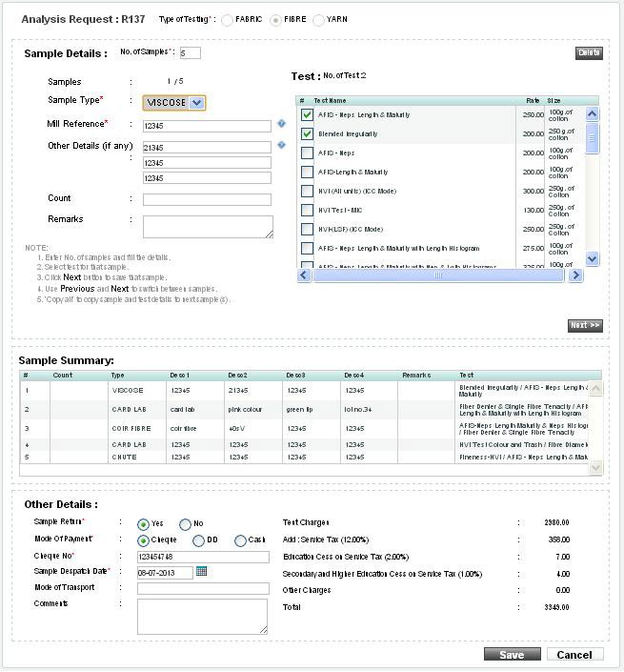Click the Count input field

pos(207,200)
